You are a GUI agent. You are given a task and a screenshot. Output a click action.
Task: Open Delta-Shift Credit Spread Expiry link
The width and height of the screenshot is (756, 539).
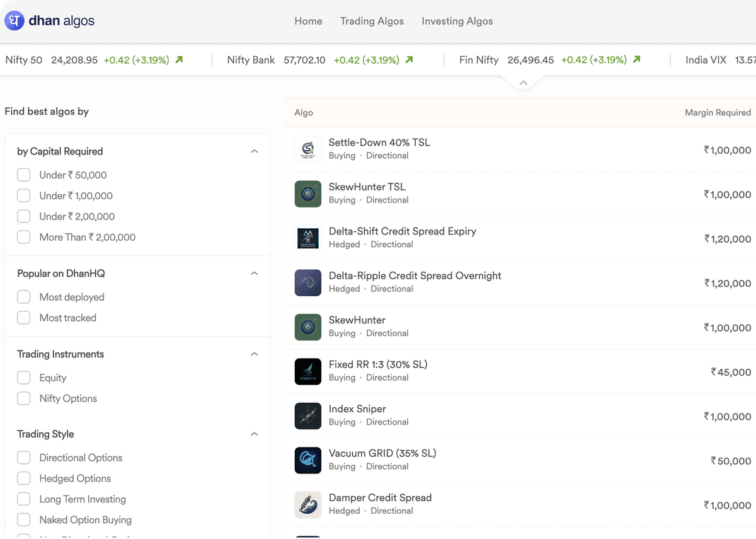pos(403,231)
